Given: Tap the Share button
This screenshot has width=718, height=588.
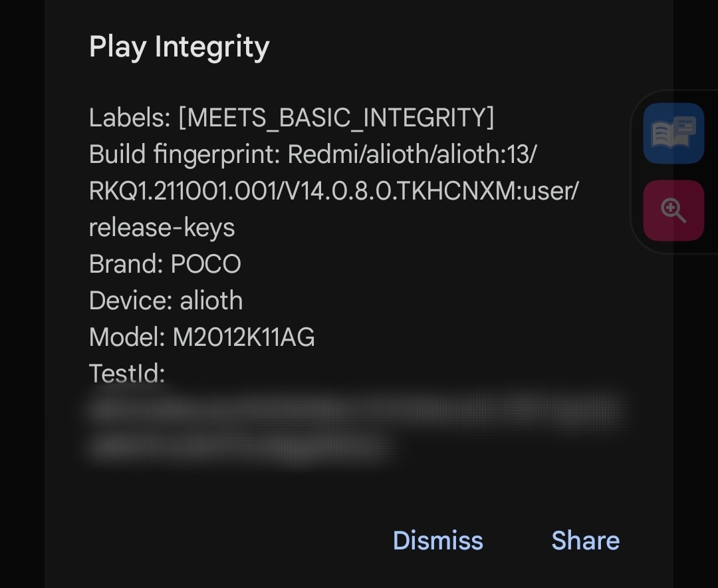Looking at the screenshot, I should (x=585, y=541).
